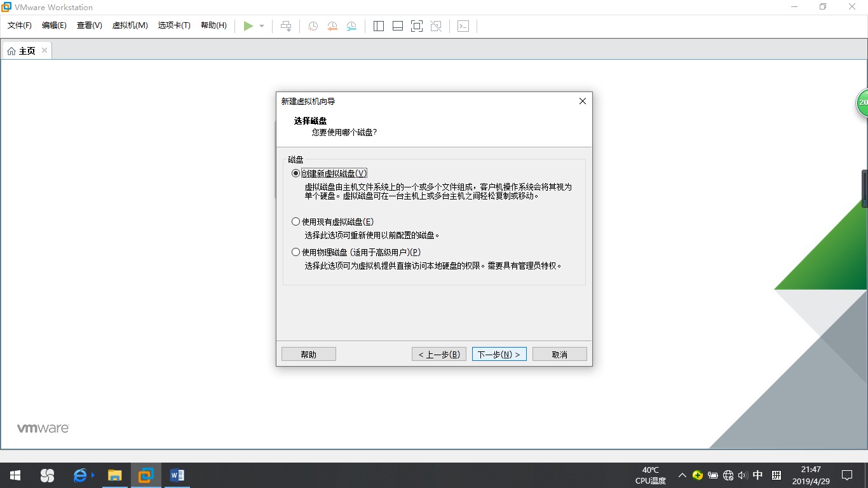Click the 下一步(N) > next button
Screen dimensions: 868x488
point(499,355)
